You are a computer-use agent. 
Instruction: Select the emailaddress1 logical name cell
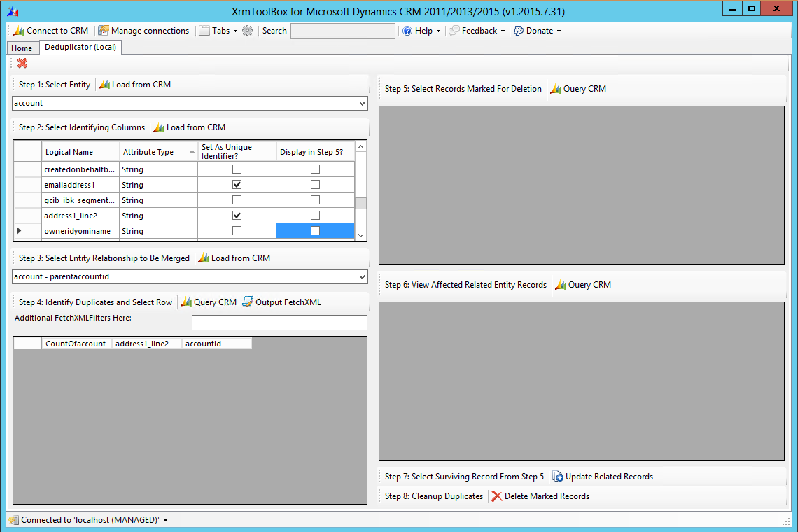click(x=80, y=185)
